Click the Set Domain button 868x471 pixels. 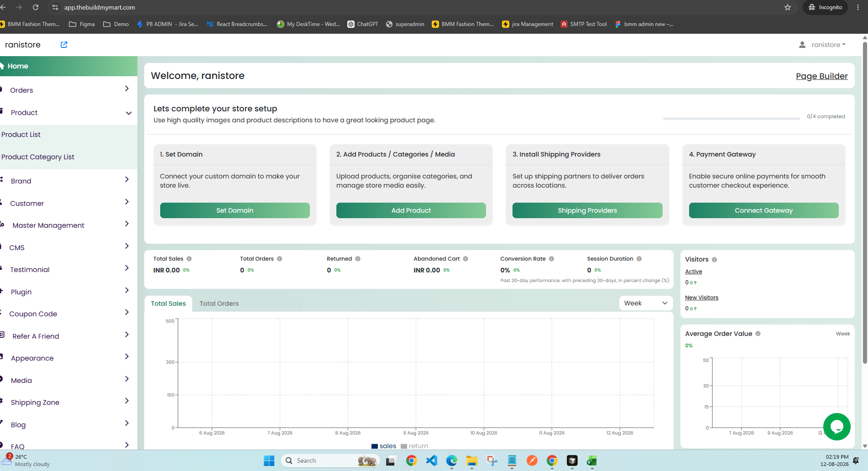pyautogui.click(x=235, y=210)
